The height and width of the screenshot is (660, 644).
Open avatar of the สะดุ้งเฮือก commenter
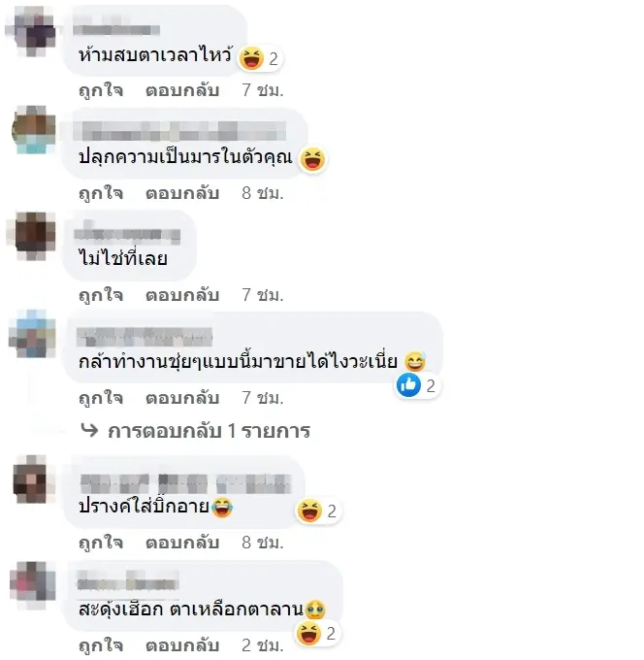click(x=34, y=585)
